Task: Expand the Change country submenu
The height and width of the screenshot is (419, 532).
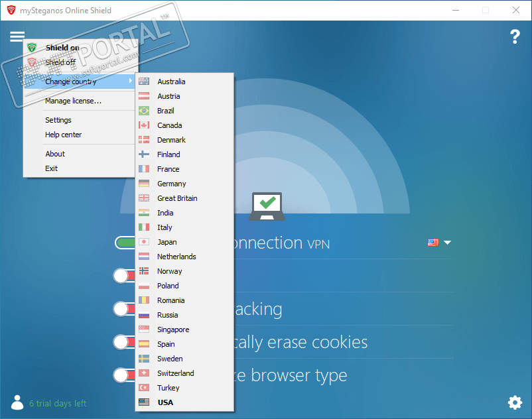Action: pyautogui.click(x=80, y=82)
